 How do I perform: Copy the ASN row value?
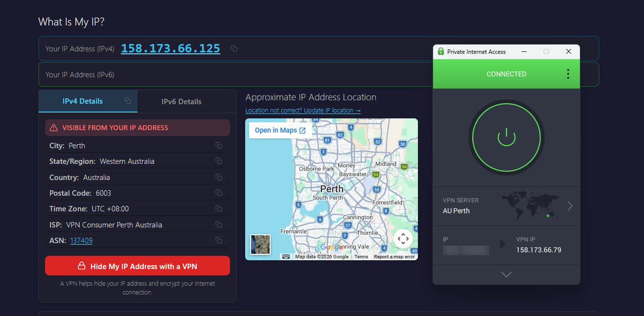click(x=219, y=240)
